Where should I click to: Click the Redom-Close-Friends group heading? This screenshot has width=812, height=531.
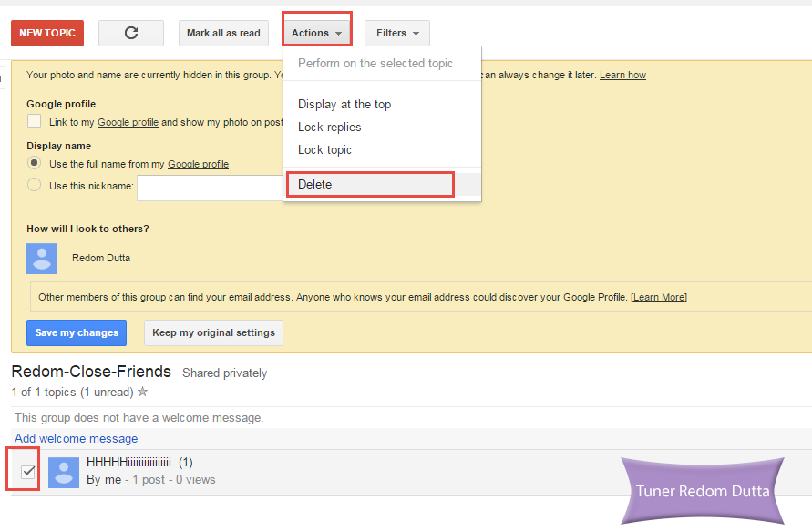coord(91,372)
